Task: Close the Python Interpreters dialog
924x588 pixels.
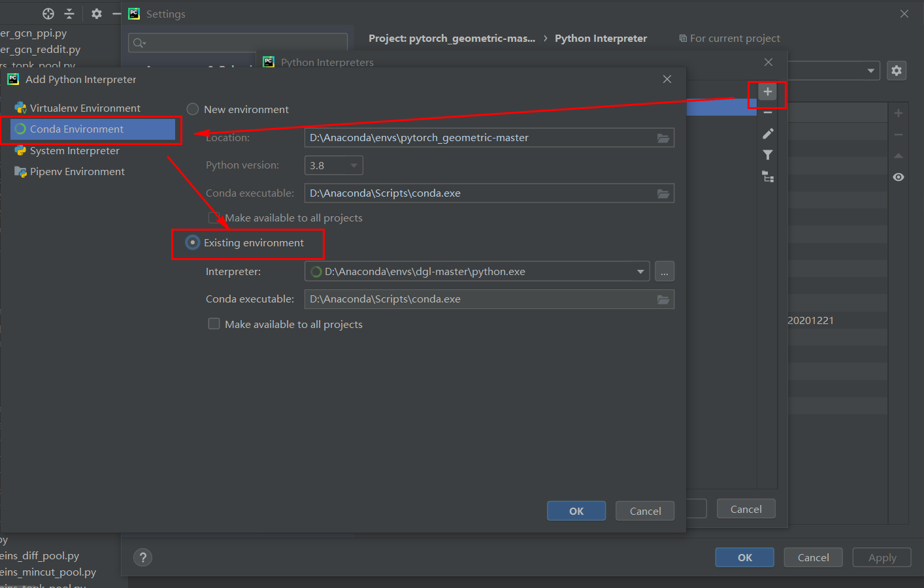Action: [x=768, y=62]
